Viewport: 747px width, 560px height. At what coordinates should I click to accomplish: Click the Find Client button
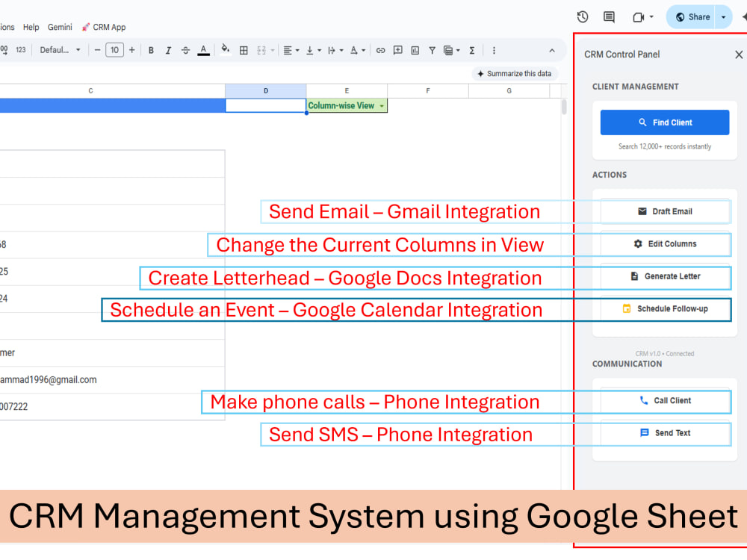665,122
